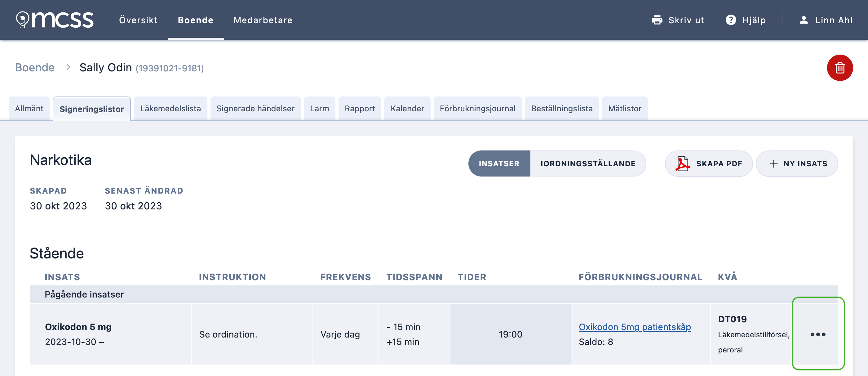868x376 pixels.
Task: Click the Boende breadcrumb link
Action: 35,67
